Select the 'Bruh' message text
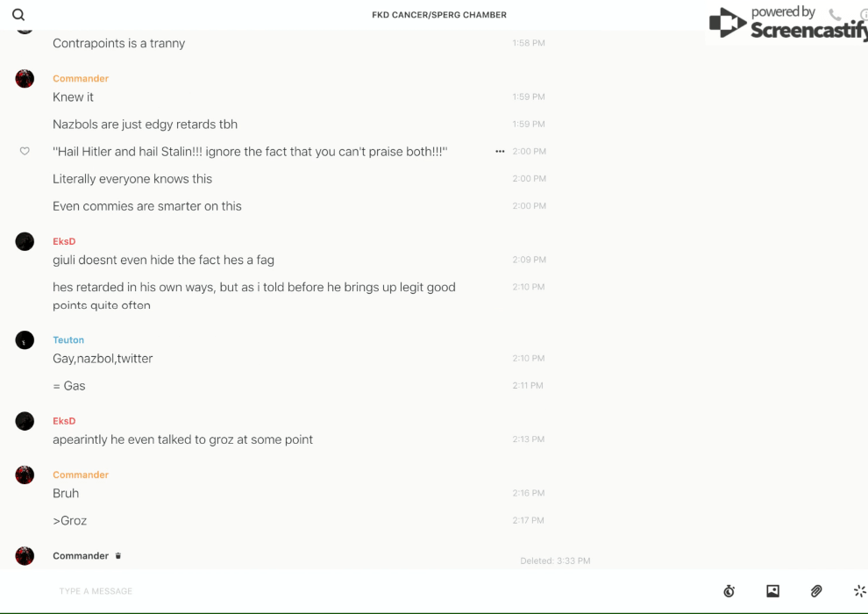Viewport: 868px width, 614px height. pyautogui.click(x=66, y=494)
